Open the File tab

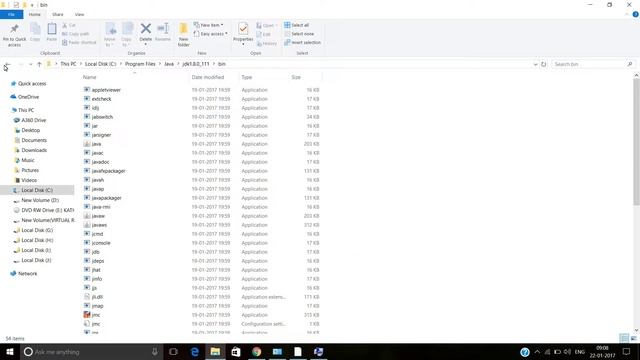(x=11, y=14)
